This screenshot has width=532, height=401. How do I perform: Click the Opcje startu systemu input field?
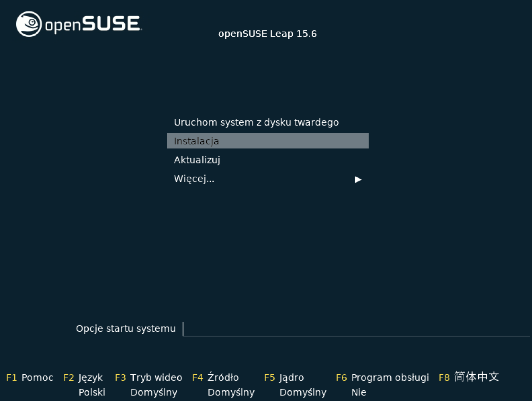coord(356,329)
